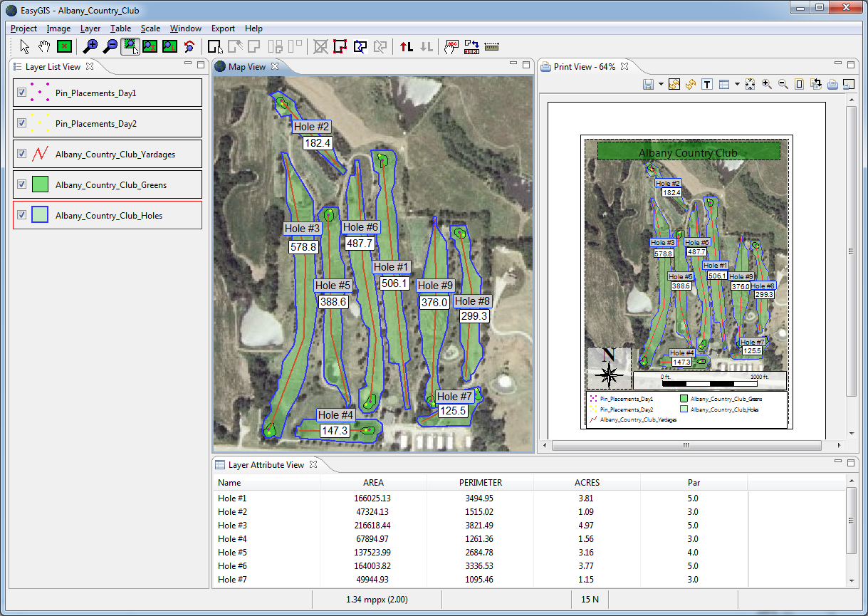Select the red vertex edit polygon tool
Screen dimensions: 868x616
coord(340,47)
